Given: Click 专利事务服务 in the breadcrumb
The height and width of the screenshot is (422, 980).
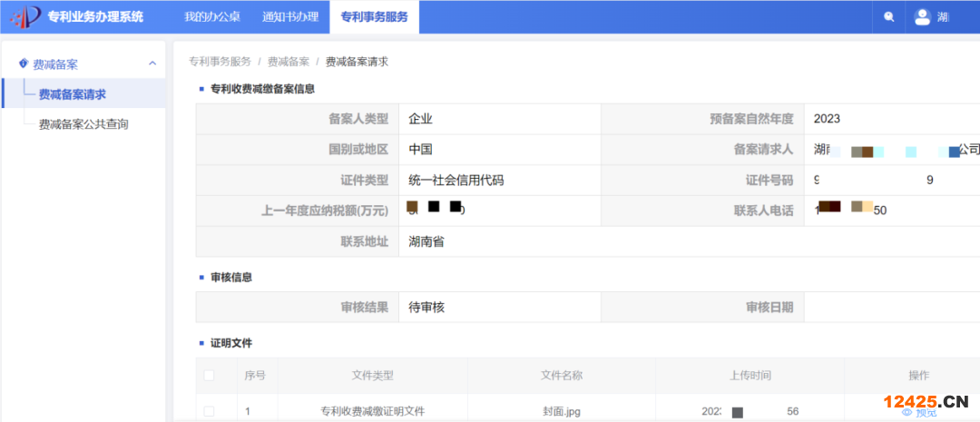Looking at the screenshot, I should [x=220, y=62].
